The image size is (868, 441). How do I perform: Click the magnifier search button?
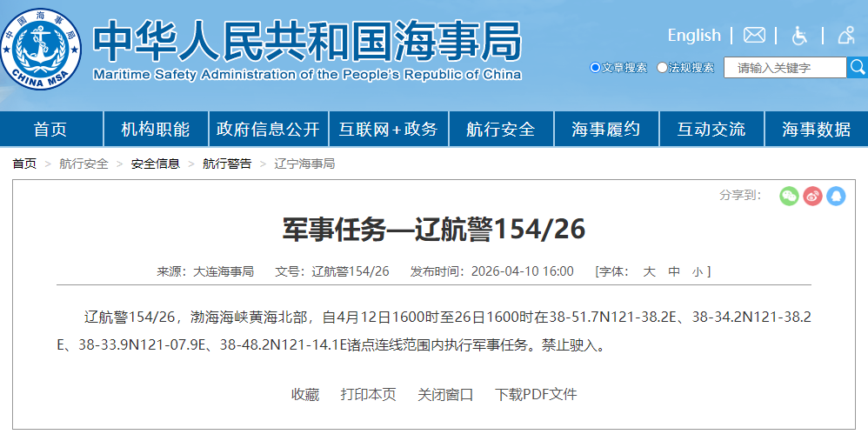pyautogui.click(x=857, y=67)
